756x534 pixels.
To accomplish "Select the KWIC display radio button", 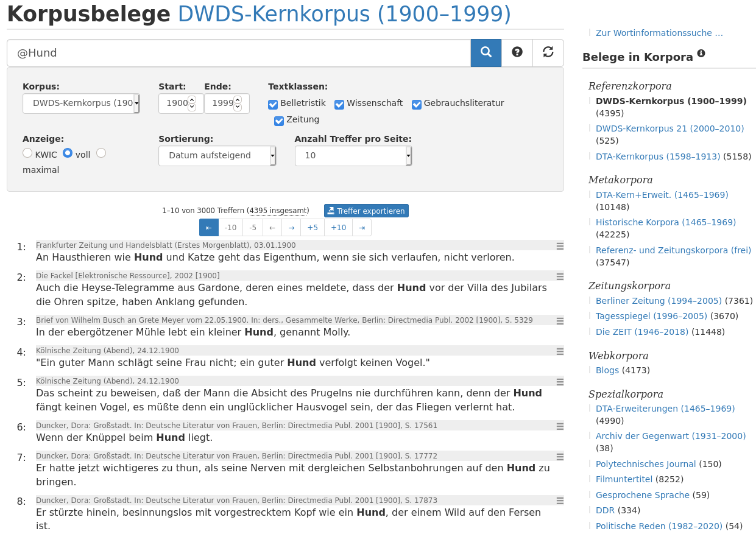I will pos(27,153).
